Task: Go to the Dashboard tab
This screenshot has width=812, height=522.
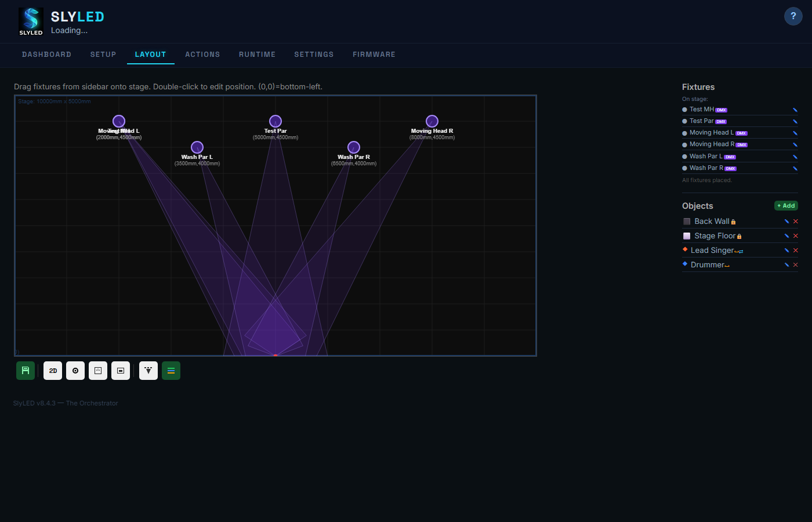Action: pos(46,55)
